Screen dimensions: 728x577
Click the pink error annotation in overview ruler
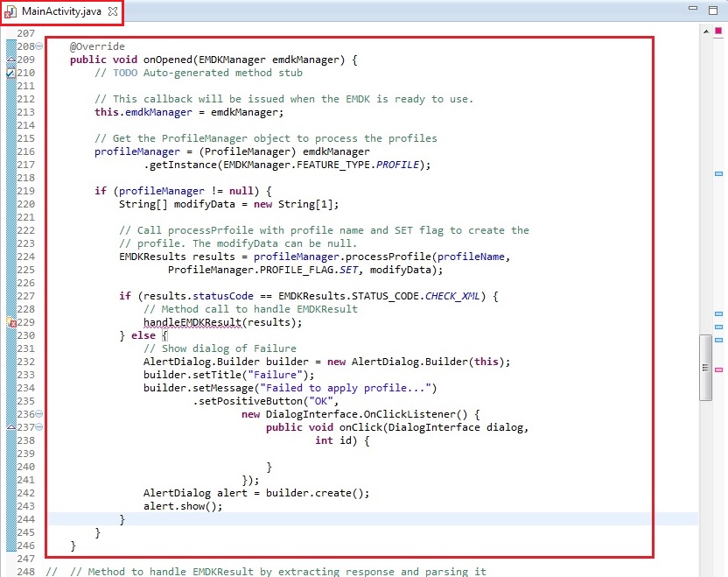[x=718, y=370]
